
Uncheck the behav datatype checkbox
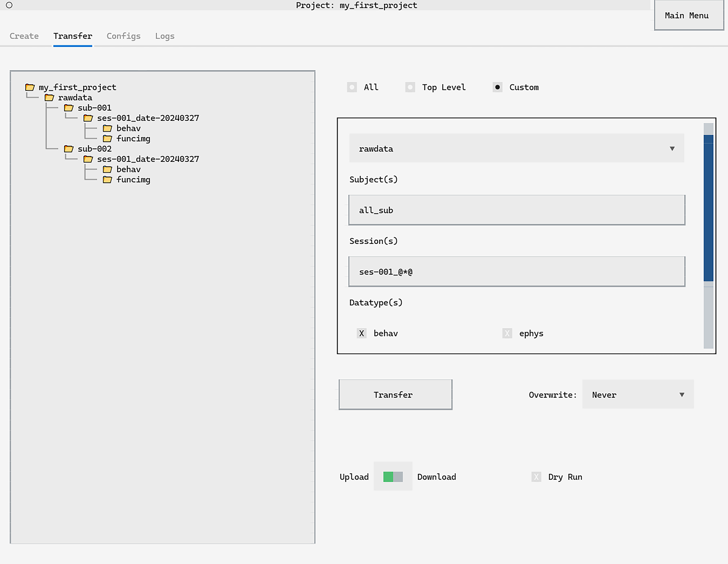pos(362,333)
